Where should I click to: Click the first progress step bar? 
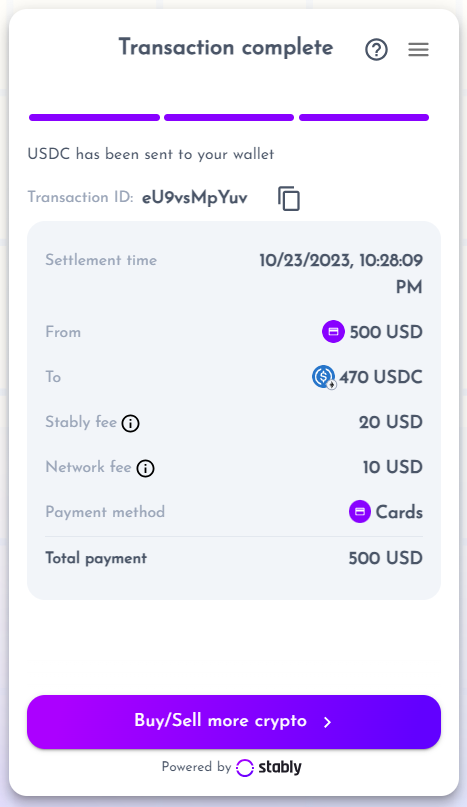(x=94, y=118)
